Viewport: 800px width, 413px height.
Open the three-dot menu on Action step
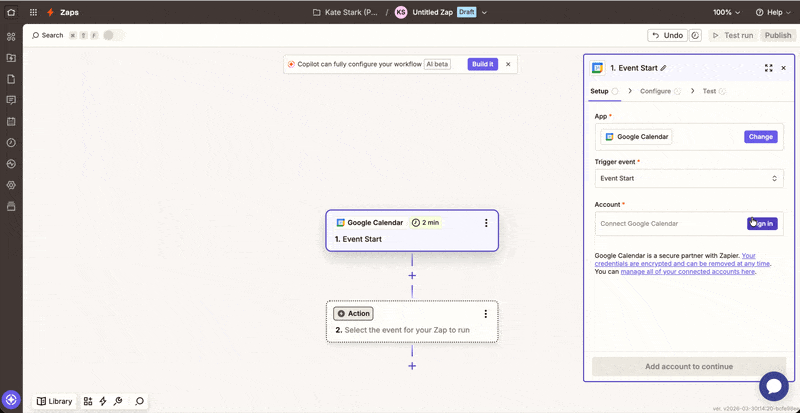(486, 314)
